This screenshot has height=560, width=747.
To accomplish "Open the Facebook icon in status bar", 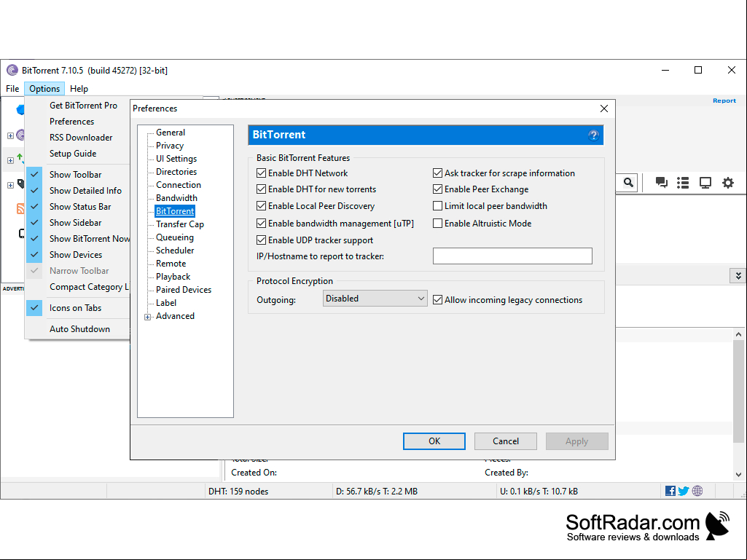I will [670, 491].
